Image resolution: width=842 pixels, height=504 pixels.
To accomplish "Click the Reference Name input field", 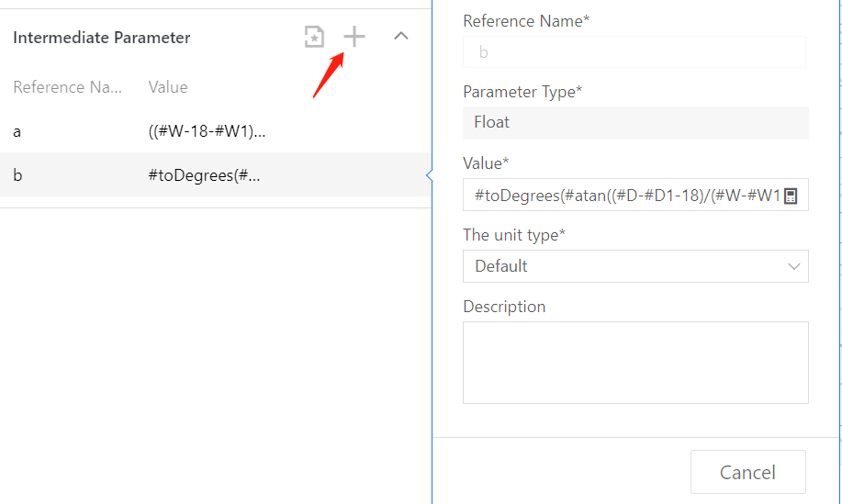I will pos(634,52).
